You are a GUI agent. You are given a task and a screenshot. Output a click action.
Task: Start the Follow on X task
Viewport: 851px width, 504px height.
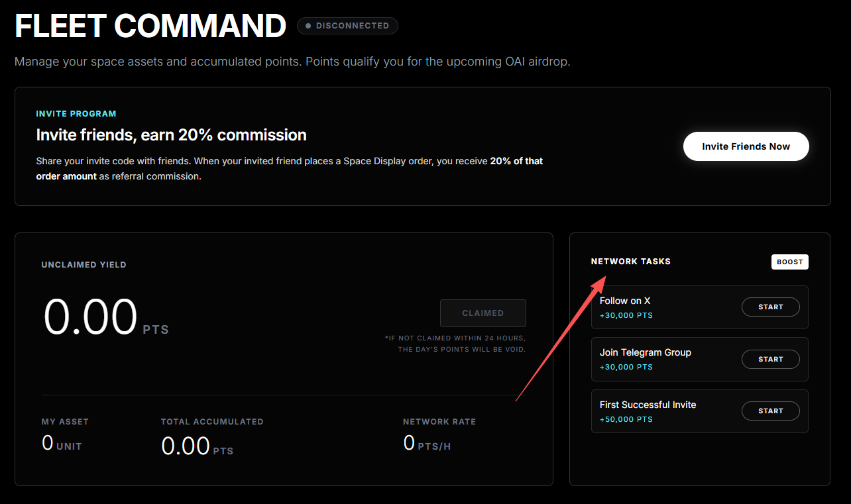point(770,307)
